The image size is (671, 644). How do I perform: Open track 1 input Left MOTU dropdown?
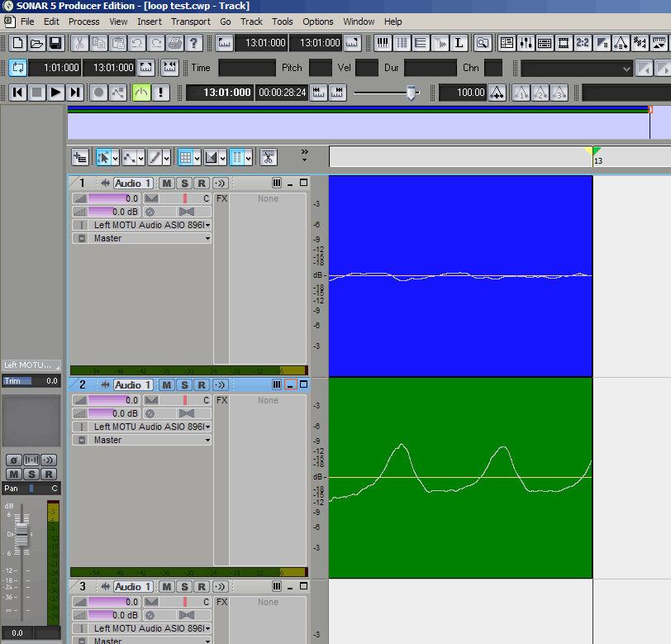[207, 225]
